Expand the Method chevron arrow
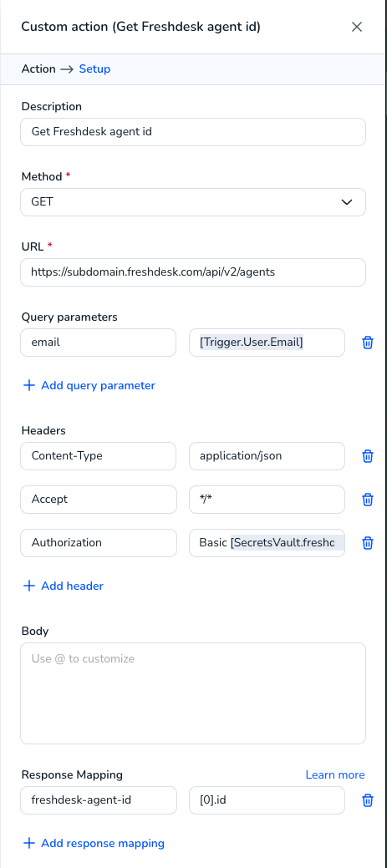Screen dimensions: 387x868 point(347,202)
